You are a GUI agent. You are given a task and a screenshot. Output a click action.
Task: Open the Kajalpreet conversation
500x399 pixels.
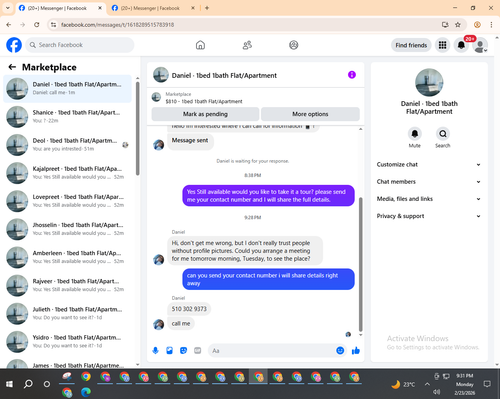point(67,173)
